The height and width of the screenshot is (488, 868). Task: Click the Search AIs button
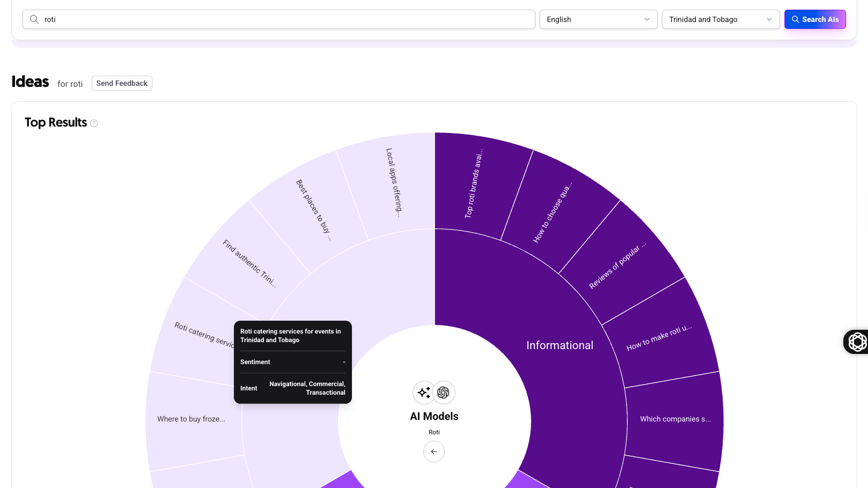click(x=814, y=19)
